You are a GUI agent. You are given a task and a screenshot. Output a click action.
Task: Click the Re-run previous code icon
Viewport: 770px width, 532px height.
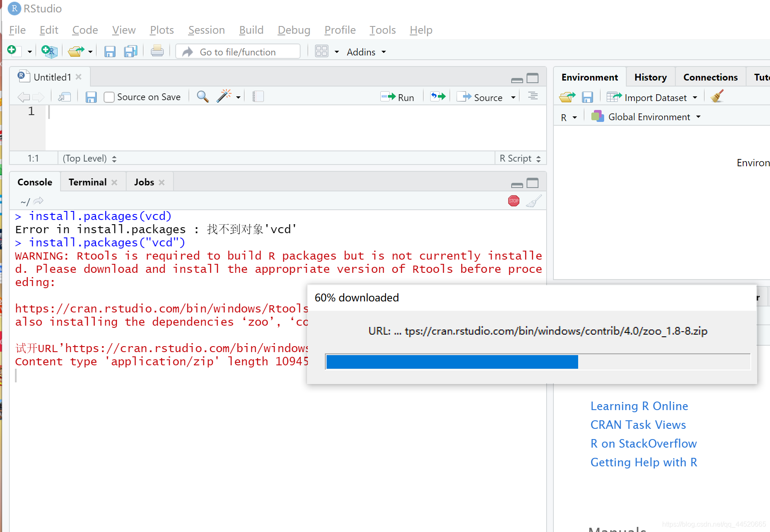click(x=438, y=96)
